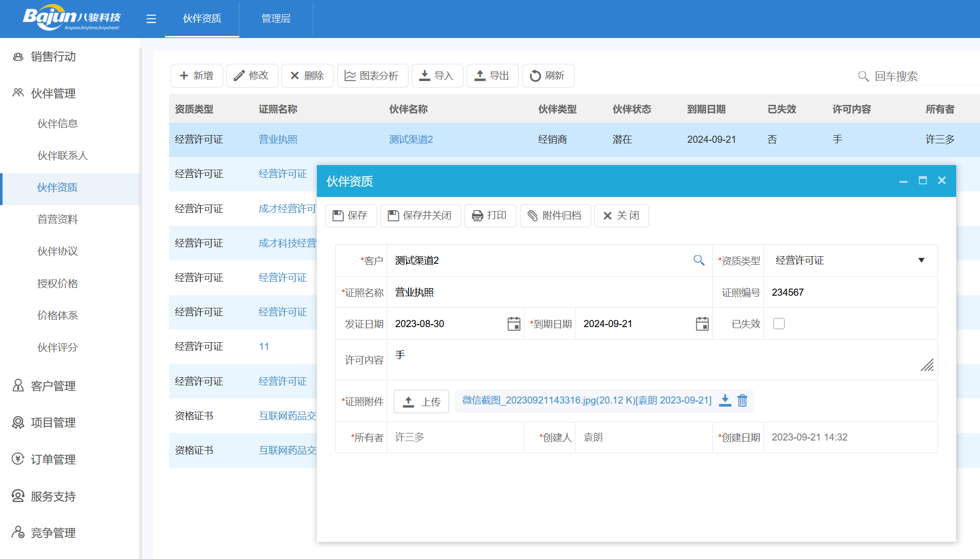Viewport: 980px width, 559px height.
Task: Click the hamburger menu collapse icon
Action: click(151, 19)
